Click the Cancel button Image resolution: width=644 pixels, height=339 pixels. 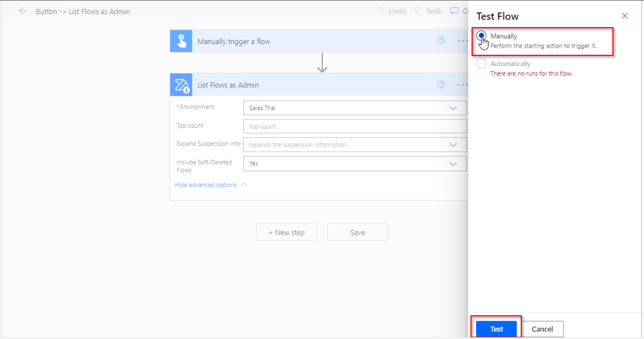(x=542, y=329)
